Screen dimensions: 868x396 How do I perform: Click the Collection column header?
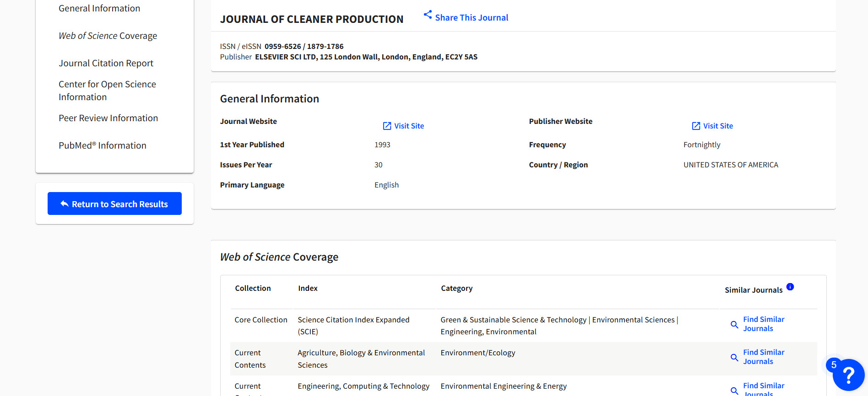(253, 288)
